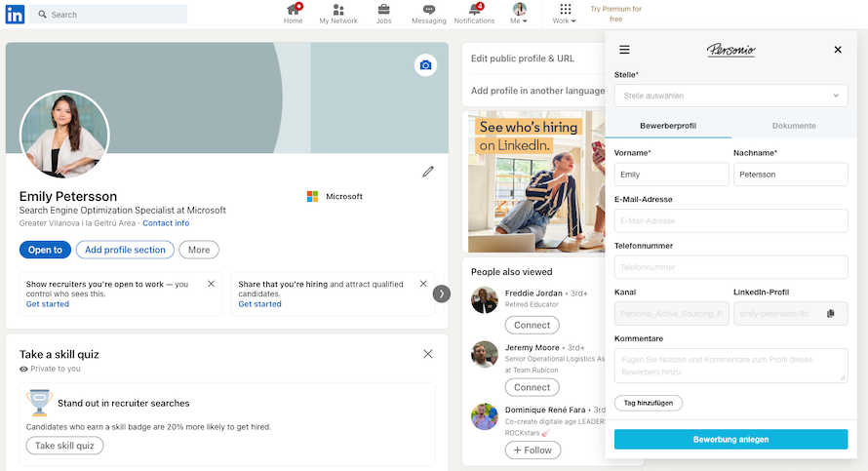The height and width of the screenshot is (471, 868).
Task: Click the Jeremy Moore name link
Action: (532, 347)
